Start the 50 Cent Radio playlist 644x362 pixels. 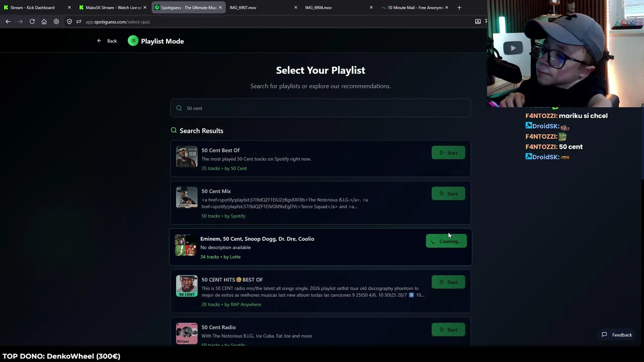point(448,330)
